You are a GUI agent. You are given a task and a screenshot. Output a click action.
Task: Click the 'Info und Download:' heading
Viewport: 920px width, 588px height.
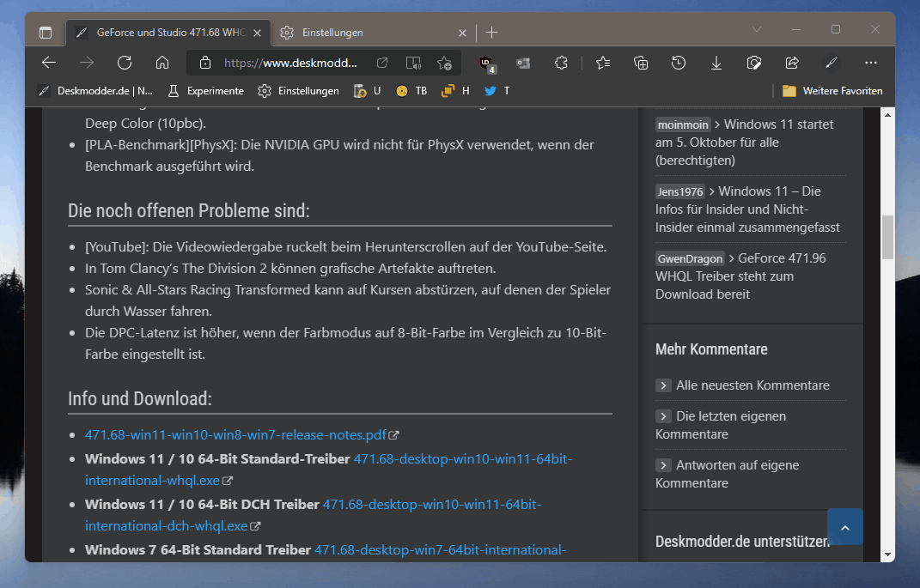click(x=140, y=398)
